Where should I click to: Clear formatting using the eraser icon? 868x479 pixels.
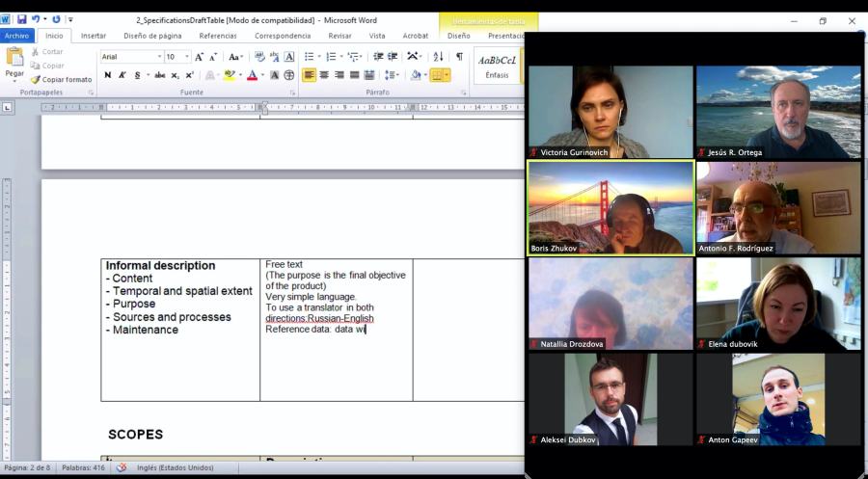coord(259,57)
